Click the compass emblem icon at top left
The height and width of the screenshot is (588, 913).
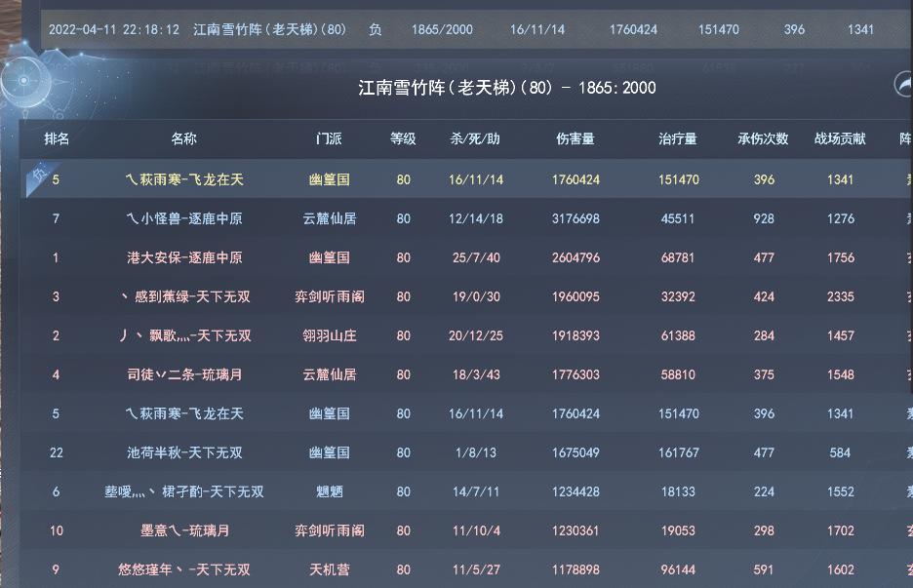coord(24,82)
